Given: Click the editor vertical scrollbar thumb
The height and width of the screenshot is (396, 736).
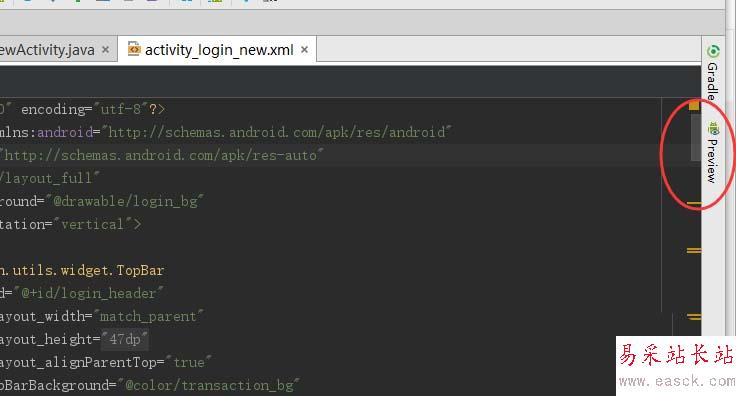Looking at the screenshot, I should [695, 136].
